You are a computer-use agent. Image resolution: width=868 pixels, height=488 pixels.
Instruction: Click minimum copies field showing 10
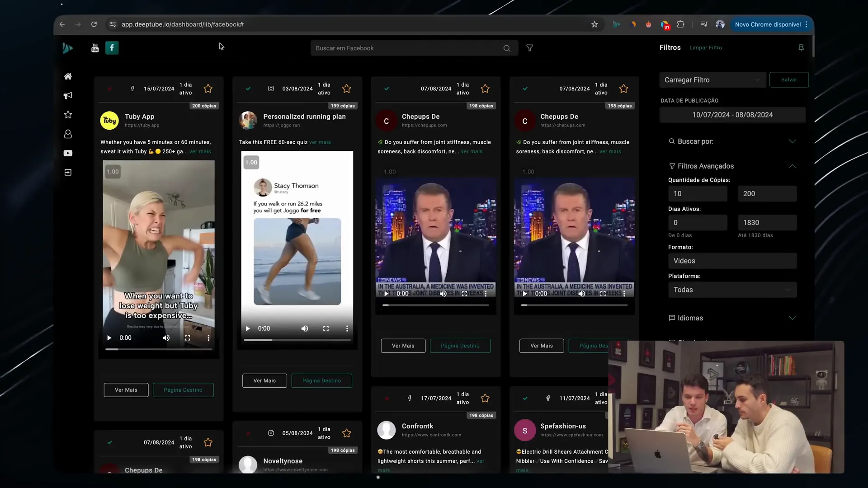coord(698,193)
